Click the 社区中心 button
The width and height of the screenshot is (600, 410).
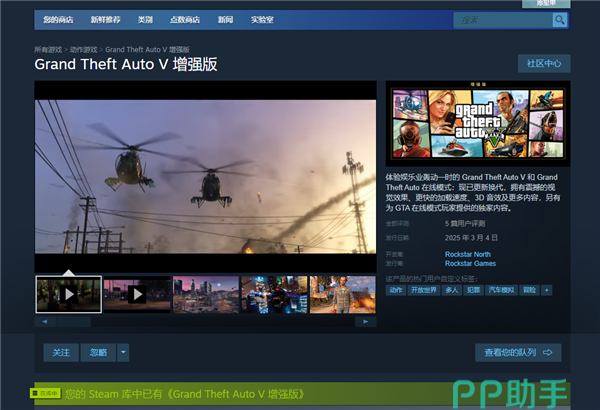coord(544,63)
